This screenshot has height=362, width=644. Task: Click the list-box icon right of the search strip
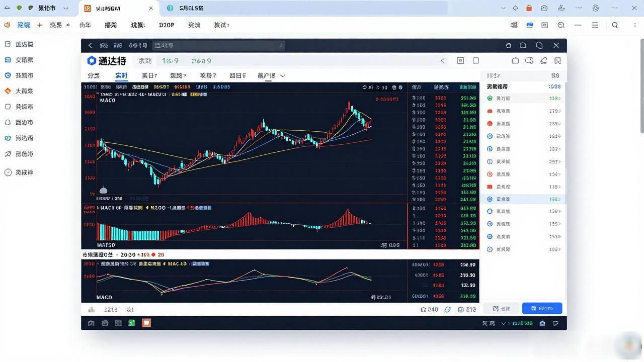[x=460, y=61]
